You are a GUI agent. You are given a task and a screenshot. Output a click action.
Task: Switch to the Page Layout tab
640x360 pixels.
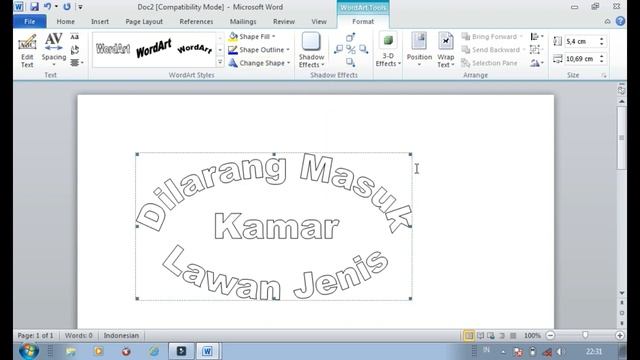coord(144,22)
